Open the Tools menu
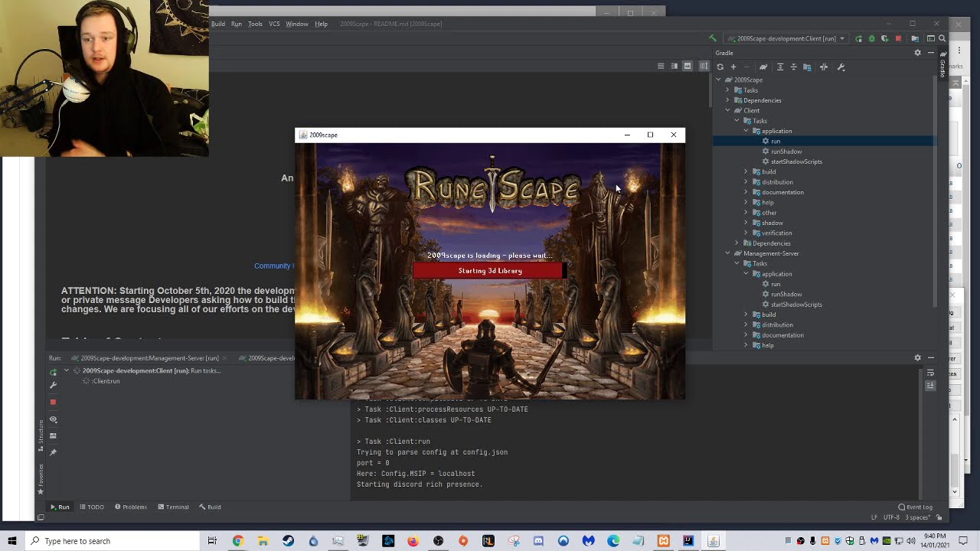The height and width of the screenshot is (551, 980). point(255,24)
